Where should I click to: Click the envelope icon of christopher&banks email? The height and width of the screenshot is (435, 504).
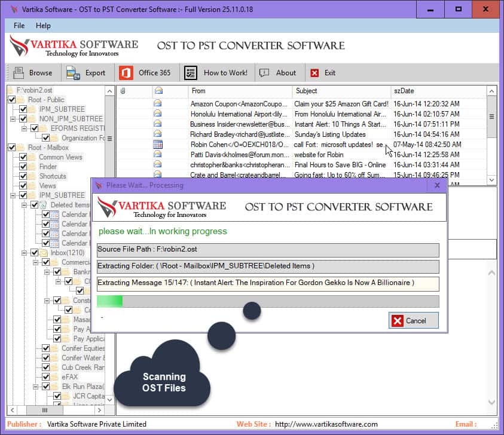tap(157, 164)
